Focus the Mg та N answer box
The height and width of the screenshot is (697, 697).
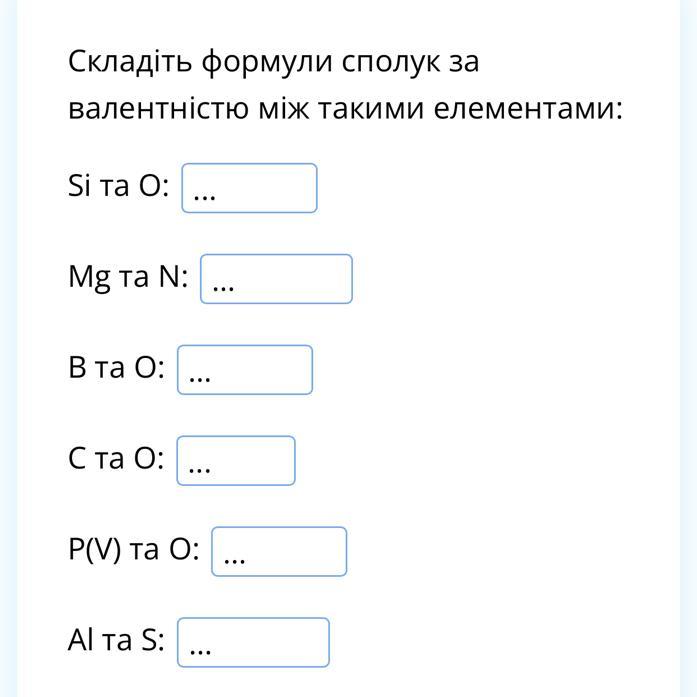[276, 279]
